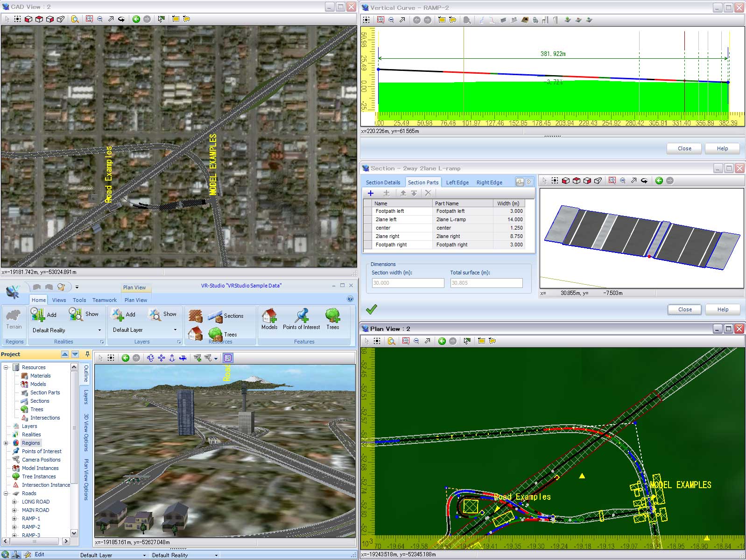This screenshot has height=560, width=746.
Task: Click the Show layer icon
Action: [155, 315]
